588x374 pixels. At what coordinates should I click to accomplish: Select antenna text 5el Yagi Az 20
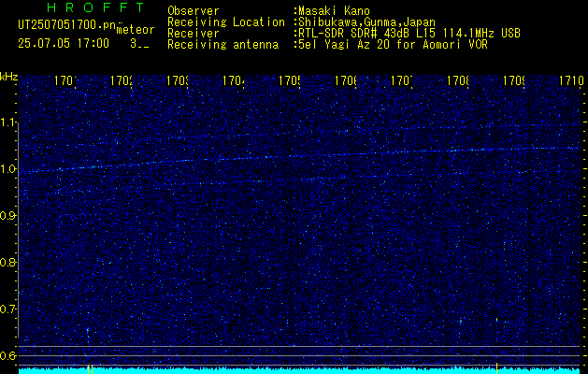393,45
